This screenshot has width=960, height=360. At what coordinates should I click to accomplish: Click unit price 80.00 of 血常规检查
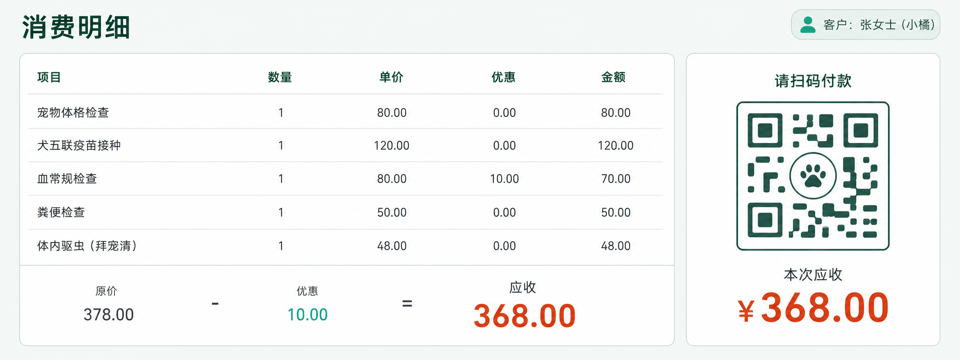pyautogui.click(x=392, y=179)
